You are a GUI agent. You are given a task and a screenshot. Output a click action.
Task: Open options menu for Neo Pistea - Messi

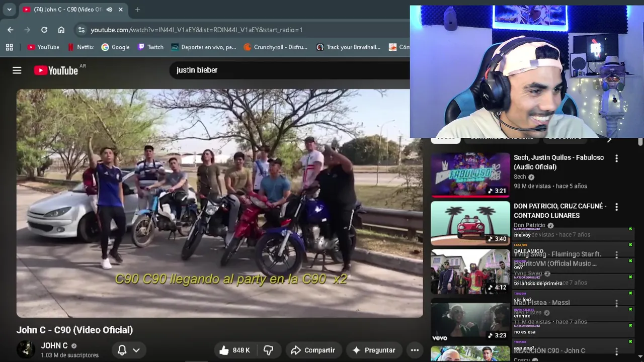click(616, 303)
